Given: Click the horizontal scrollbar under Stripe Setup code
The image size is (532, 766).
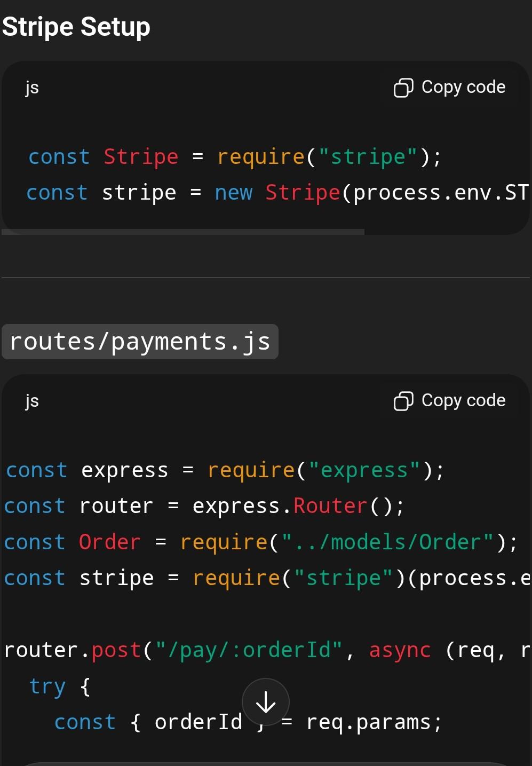Looking at the screenshot, I should (x=183, y=232).
